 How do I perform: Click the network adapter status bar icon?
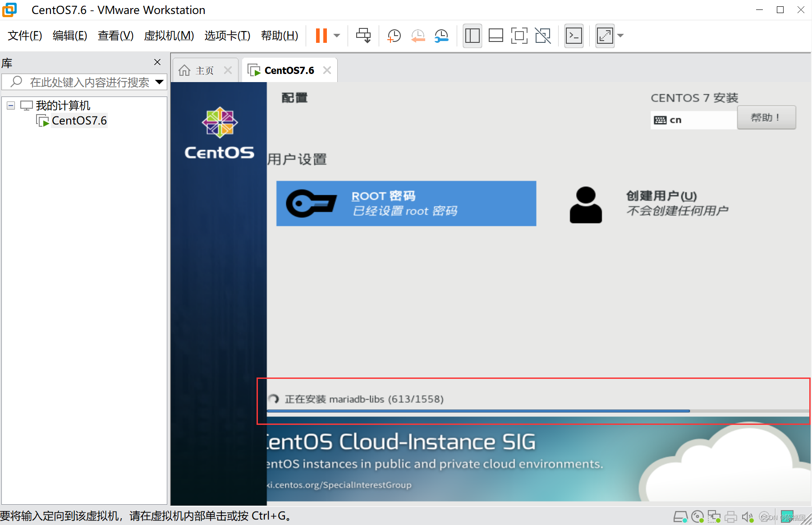click(x=714, y=517)
